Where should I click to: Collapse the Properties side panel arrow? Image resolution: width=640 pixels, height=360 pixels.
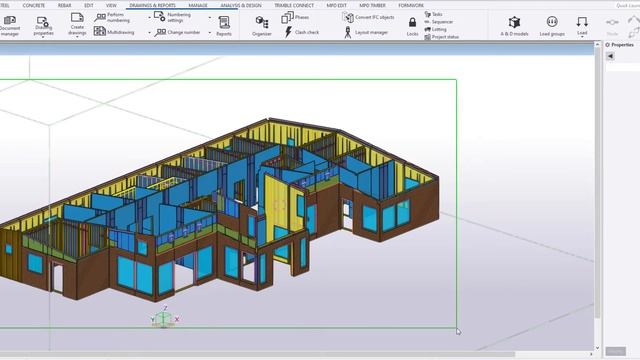[610, 56]
